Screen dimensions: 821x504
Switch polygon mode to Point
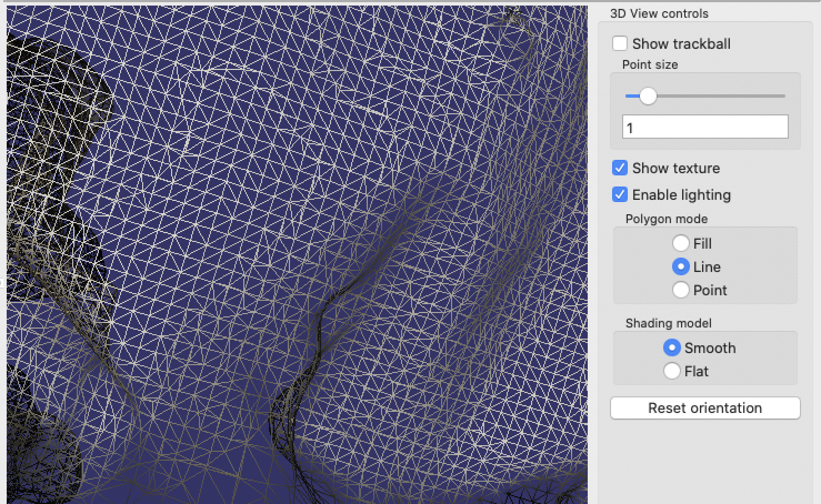tap(680, 290)
